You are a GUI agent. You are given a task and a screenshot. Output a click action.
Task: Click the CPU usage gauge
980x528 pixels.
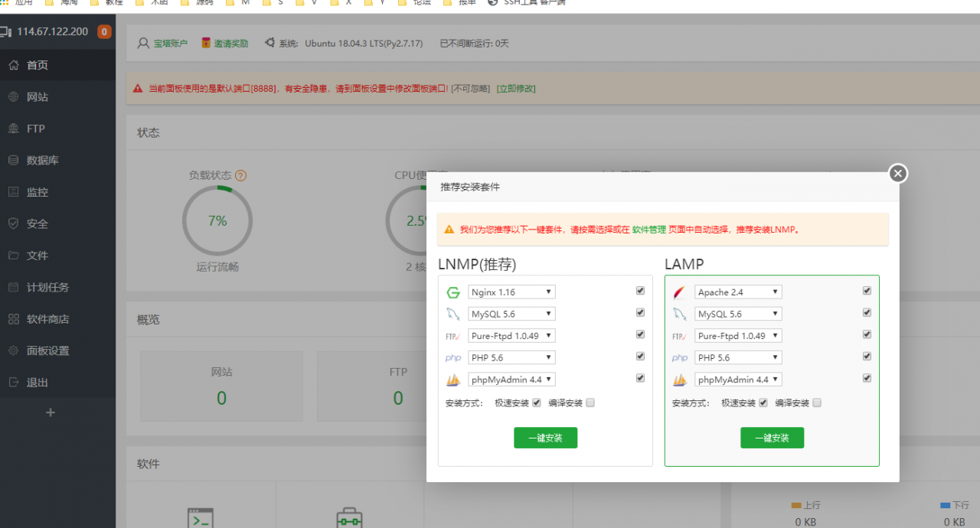point(406,220)
